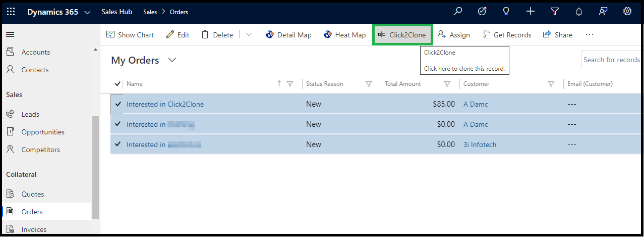
Task: Open the Total Amount column filter
Action: click(447, 84)
